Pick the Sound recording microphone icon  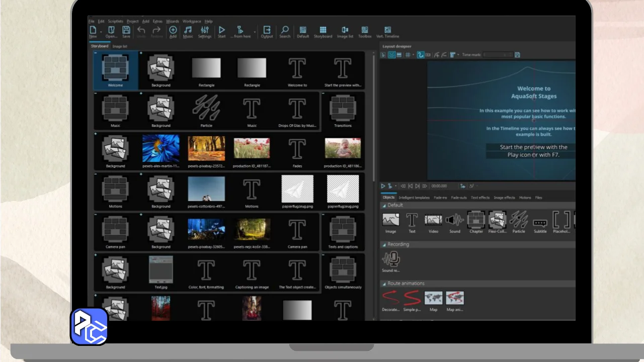pos(391,259)
